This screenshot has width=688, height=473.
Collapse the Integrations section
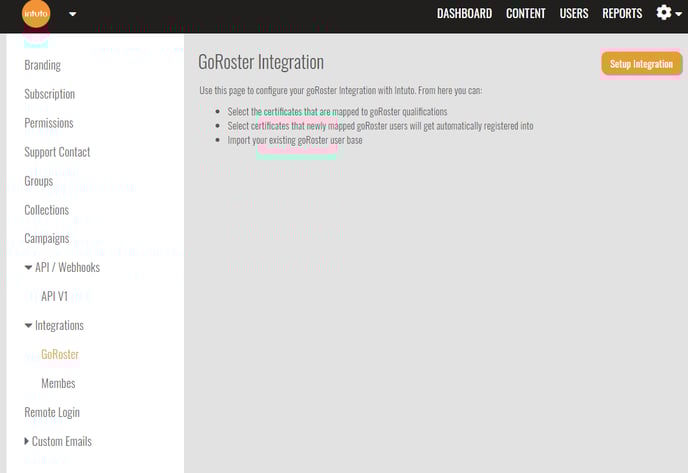(x=54, y=325)
